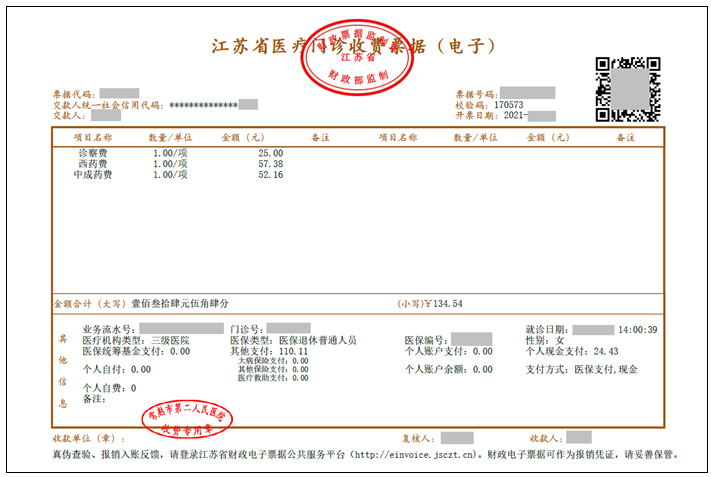
Task: Click the hospital red fee stamp
Action: [x=187, y=419]
